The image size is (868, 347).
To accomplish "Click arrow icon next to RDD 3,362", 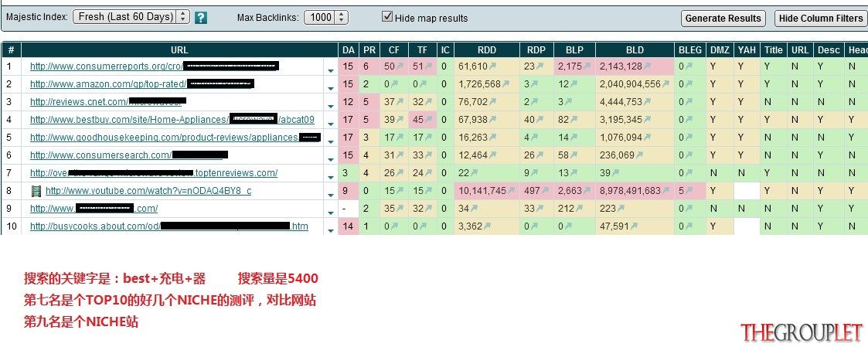I will pos(487,226).
